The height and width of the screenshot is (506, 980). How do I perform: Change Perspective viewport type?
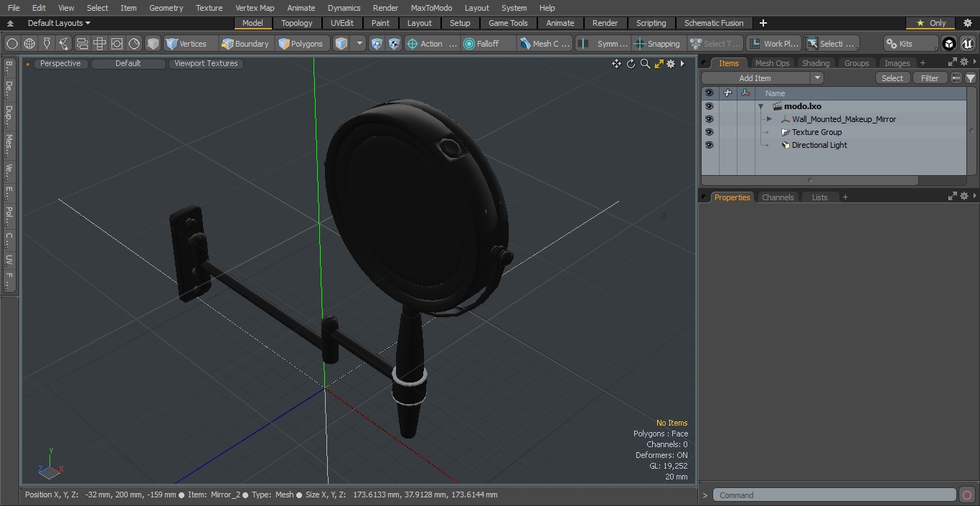tap(60, 63)
